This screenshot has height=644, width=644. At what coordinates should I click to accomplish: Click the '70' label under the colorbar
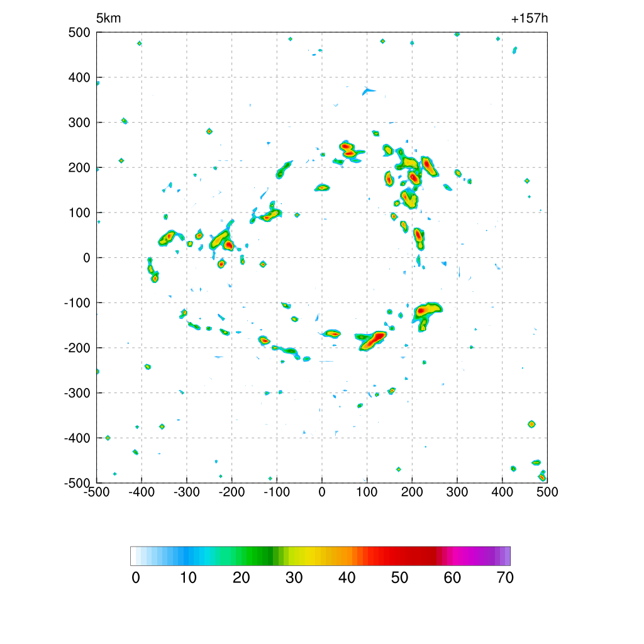tap(505, 578)
